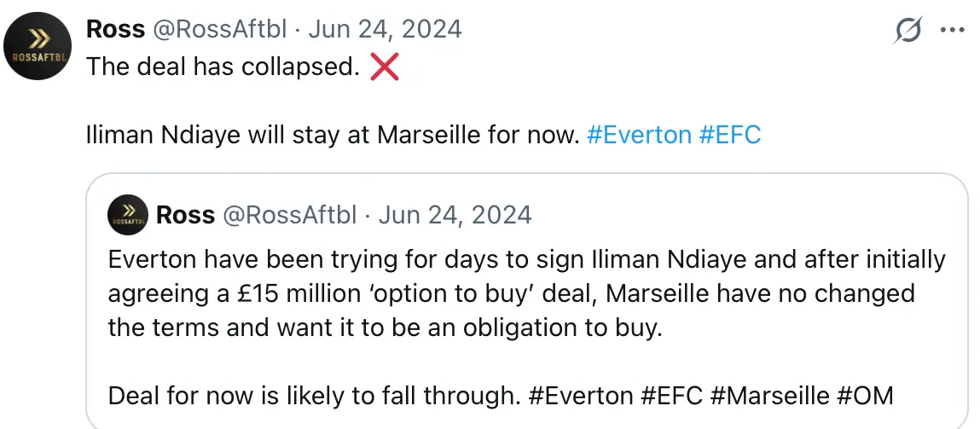Image resolution: width=980 pixels, height=429 pixels.
Task: Click the #Everton hashtag in the quoted tweet
Action: (x=581, y=396)
